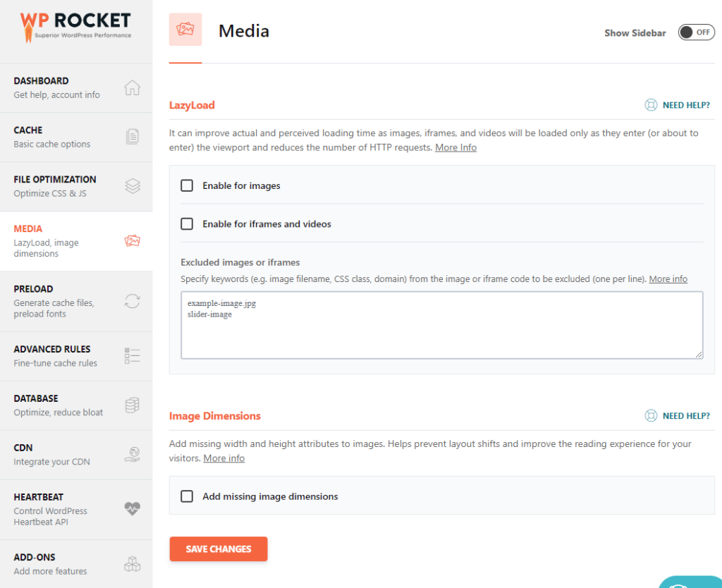Image resolution: width=722 pixels, height=588 pixels.
Task: Click the textarea resize handle corner
Action: [699, 355]
